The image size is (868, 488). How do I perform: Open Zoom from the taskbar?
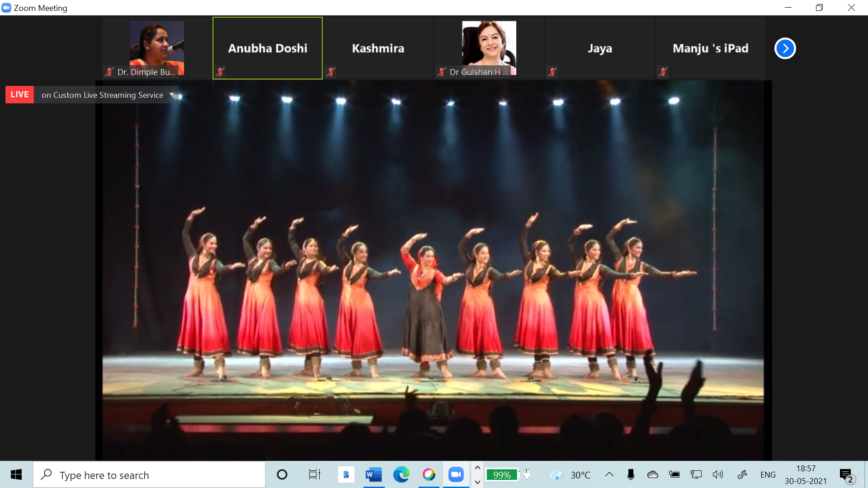pos(455,474)
